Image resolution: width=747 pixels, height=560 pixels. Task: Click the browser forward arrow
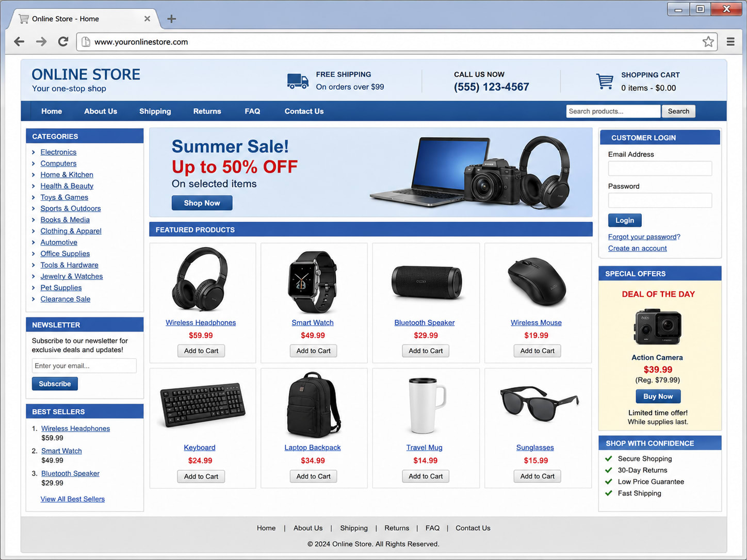[41, 42]
